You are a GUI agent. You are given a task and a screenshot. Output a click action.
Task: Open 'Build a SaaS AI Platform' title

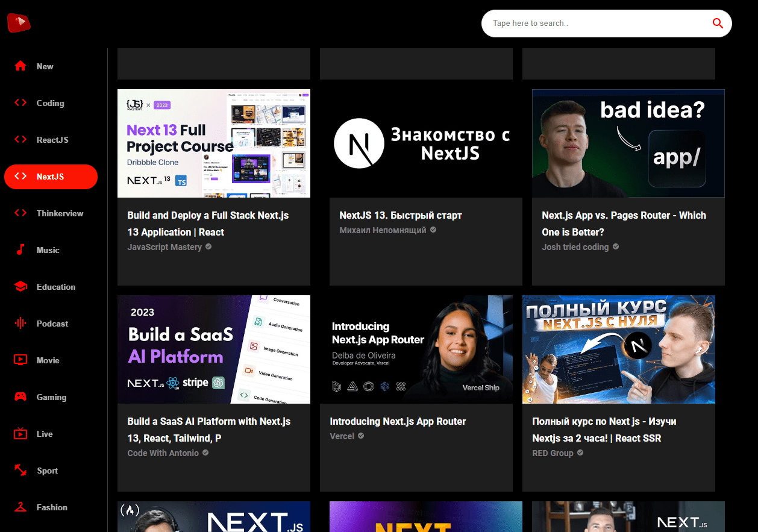209,430
